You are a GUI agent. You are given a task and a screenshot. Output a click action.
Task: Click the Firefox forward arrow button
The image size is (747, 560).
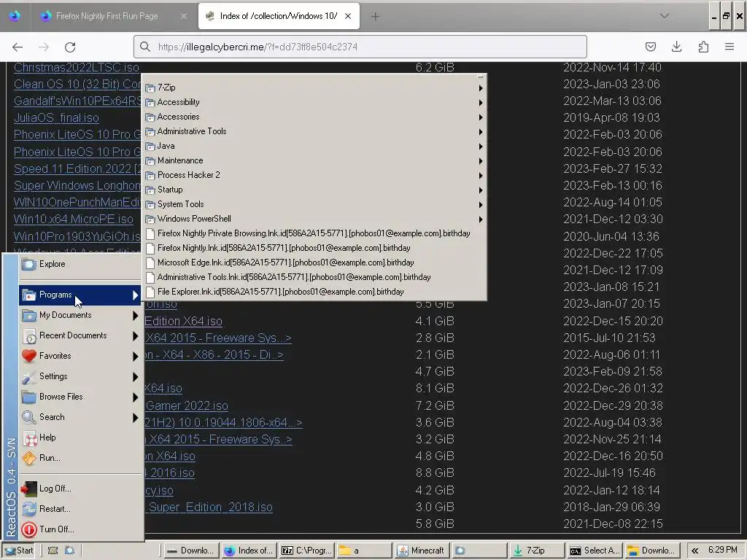click(44, 47)
